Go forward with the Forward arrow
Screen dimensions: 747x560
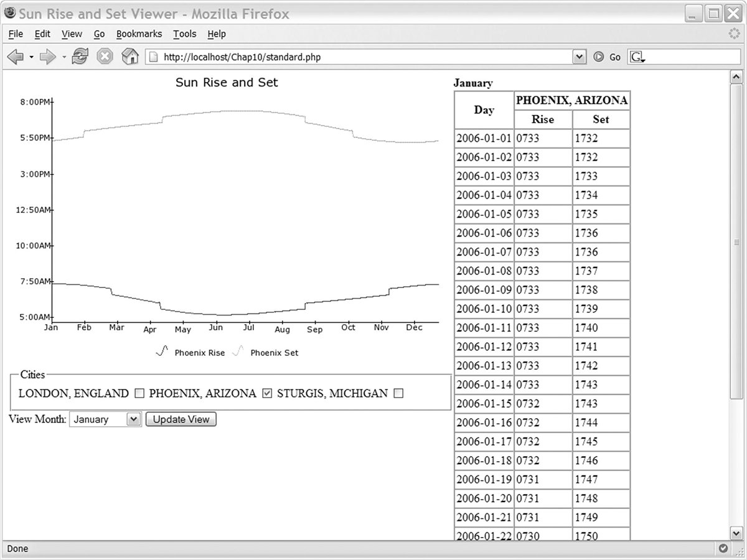[48, 57]
